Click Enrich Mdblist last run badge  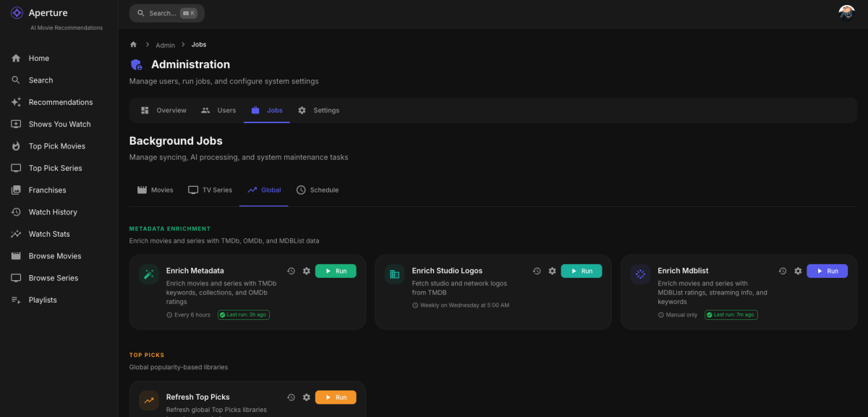point(731,315)
